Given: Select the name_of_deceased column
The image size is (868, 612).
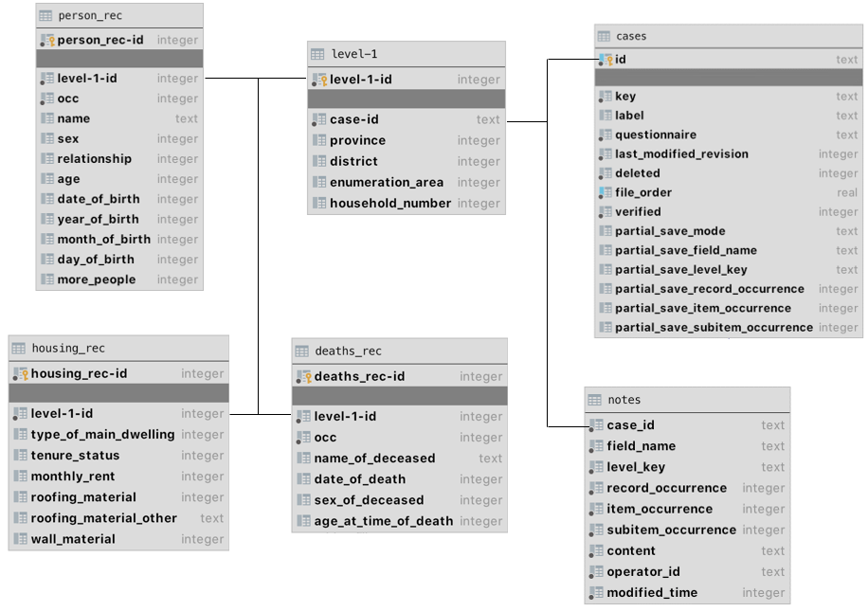Looking at the screenshot, I should click(x=374, y=459).
